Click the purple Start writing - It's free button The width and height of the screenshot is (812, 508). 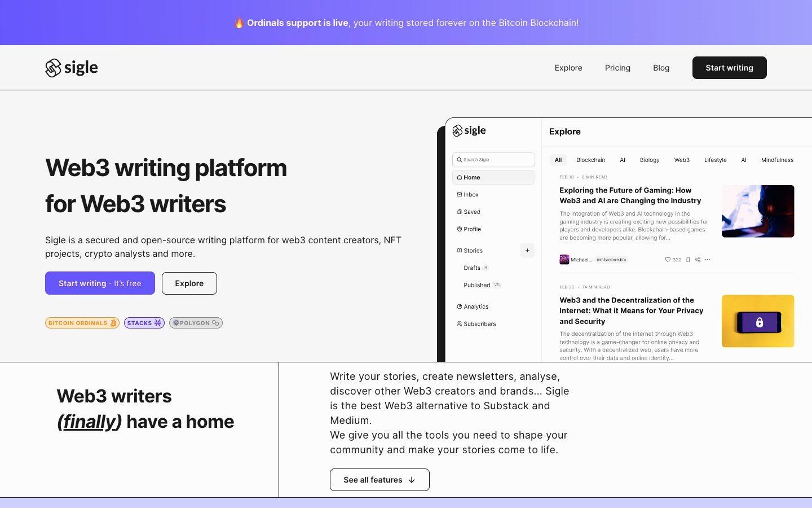pos(100,283)
